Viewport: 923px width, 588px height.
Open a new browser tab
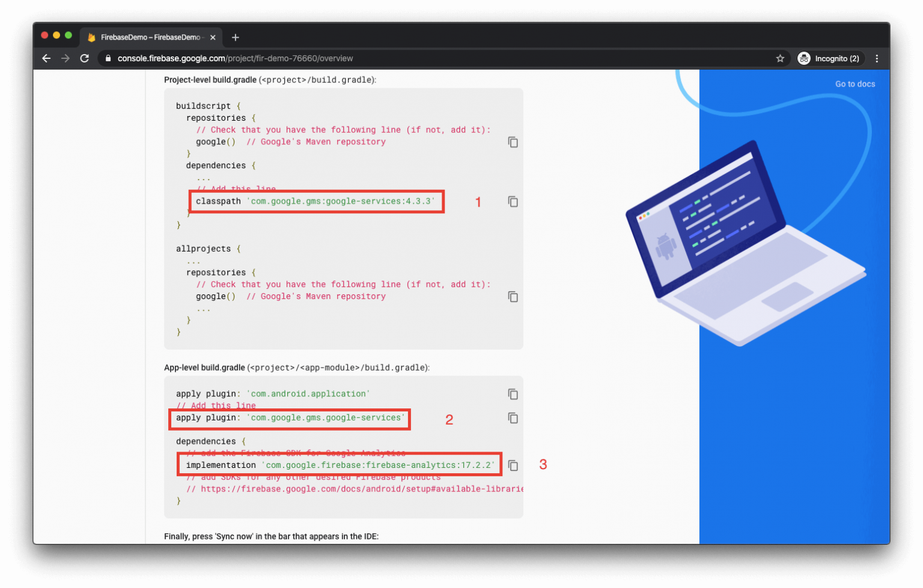point(236,37)
